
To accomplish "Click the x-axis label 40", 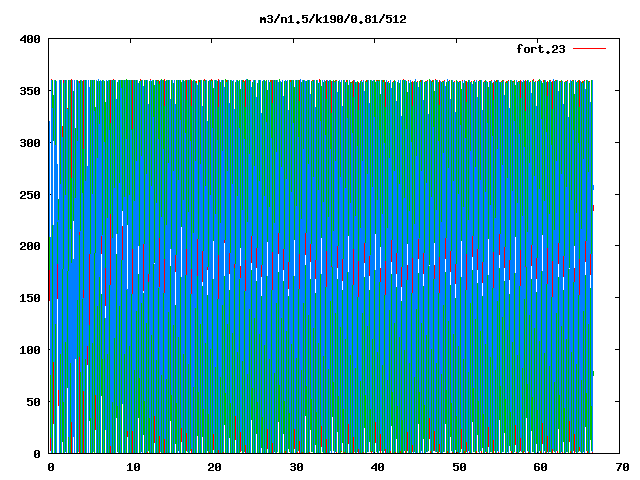I will coord(378,467).
